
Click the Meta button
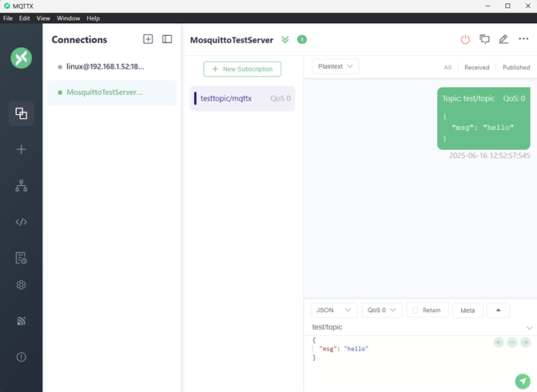pos(467,311)
